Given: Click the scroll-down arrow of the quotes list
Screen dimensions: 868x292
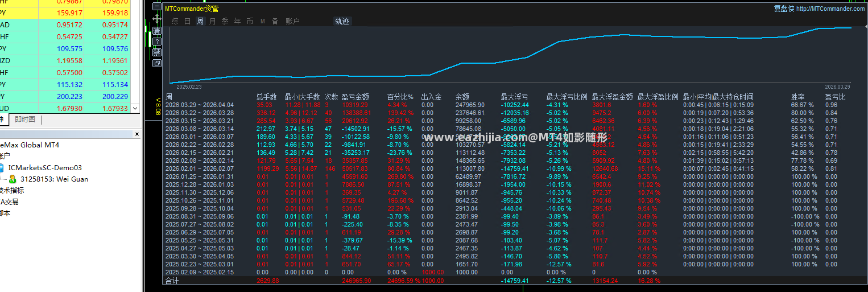Looking at the screenshot, I should (x=135, y=108).
